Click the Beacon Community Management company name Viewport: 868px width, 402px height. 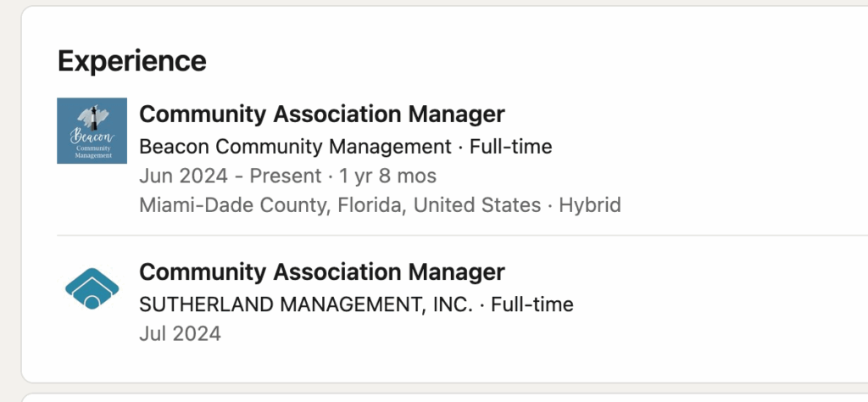click(x=295, y=147)
